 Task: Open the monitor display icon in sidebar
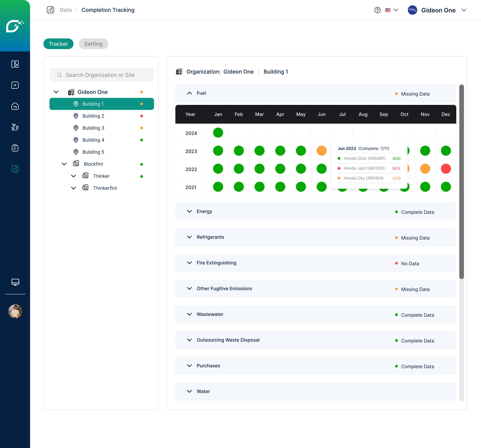15,282
